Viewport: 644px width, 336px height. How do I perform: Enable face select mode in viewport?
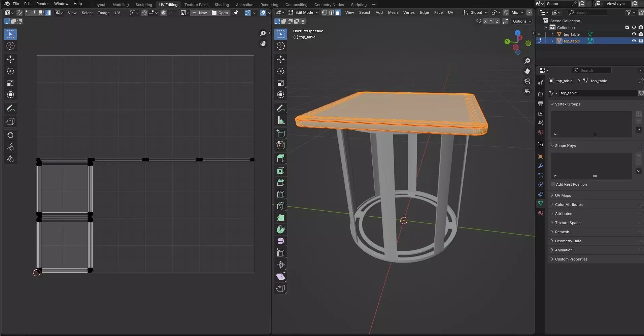tap(338, 12)
